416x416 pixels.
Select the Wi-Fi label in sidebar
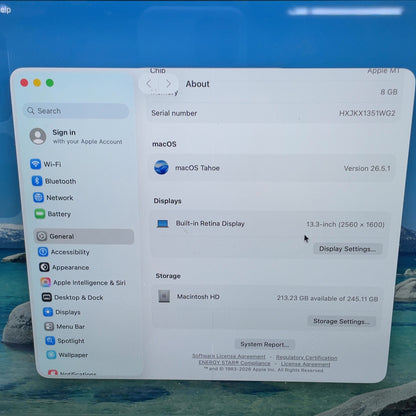click(52, 164)
